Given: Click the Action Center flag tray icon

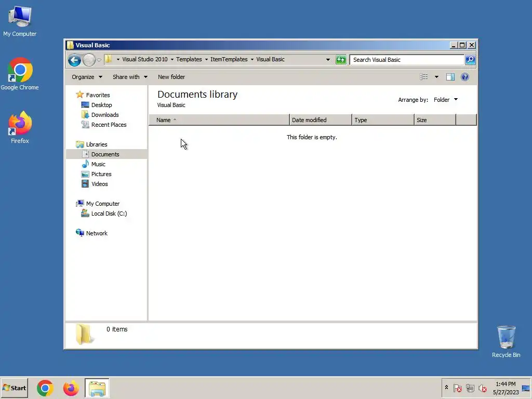Looking at the screenshot, I should (457, 388).
